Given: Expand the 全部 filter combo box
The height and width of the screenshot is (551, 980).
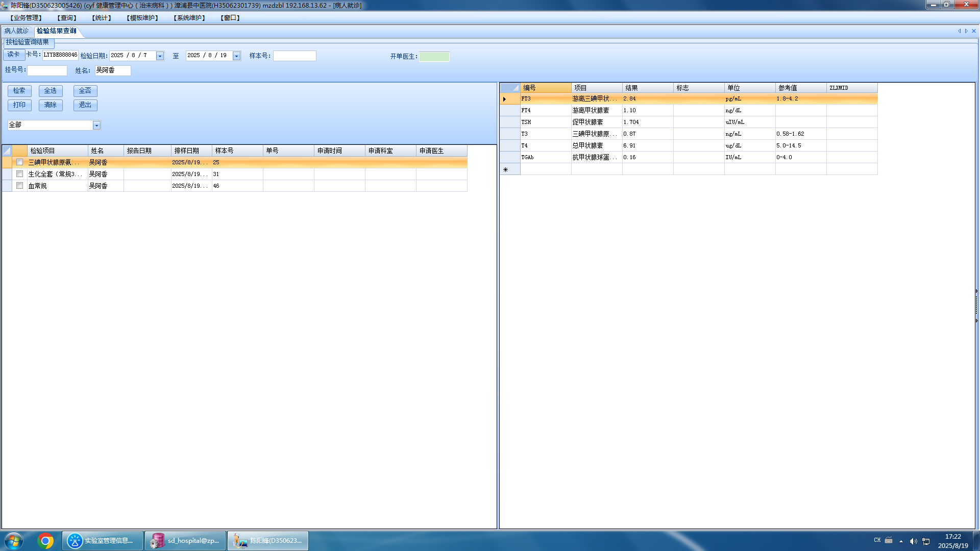Looking at the screenshot, I should pyautogui.click(x=96, y=126).
